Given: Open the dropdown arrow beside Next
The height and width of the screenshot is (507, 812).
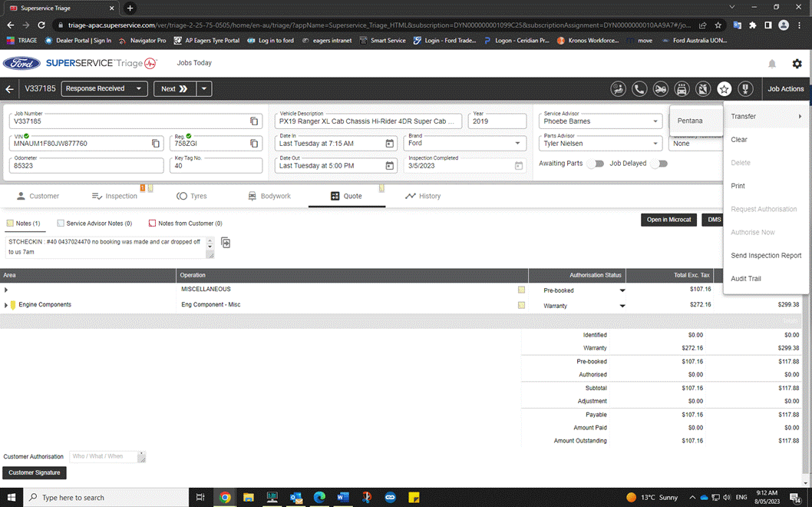Looking at the screenshot, I should point(204,88).
